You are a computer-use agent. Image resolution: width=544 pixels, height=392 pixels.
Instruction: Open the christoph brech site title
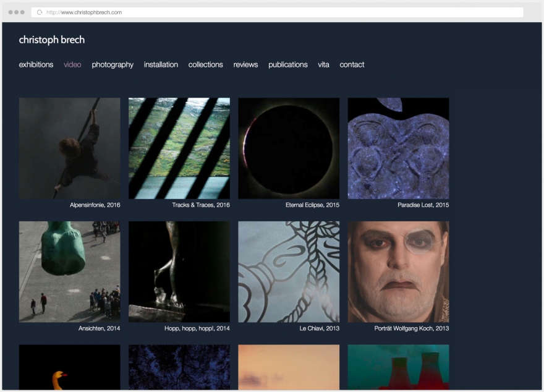[x=52, y=40]
